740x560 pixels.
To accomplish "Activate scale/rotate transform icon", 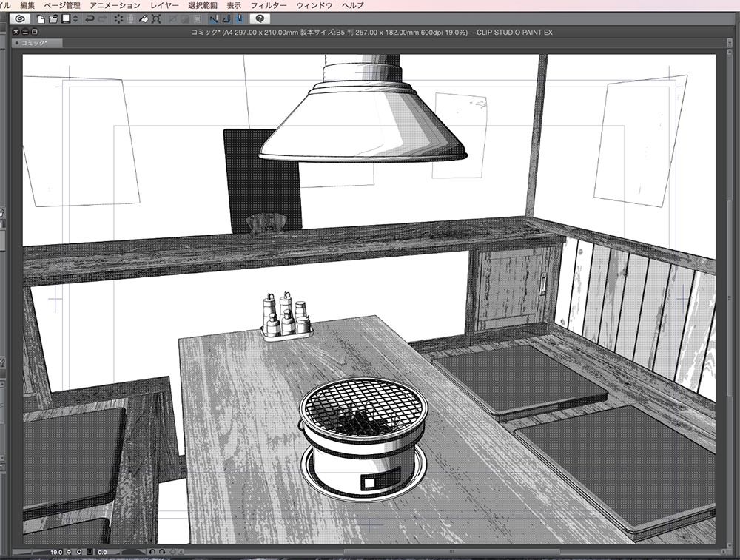I will [x=156, y=19].
